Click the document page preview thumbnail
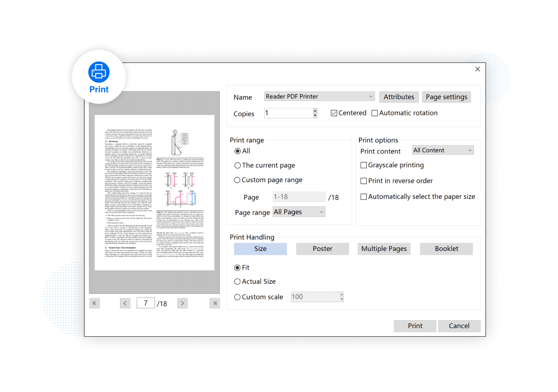 point(154,193)
